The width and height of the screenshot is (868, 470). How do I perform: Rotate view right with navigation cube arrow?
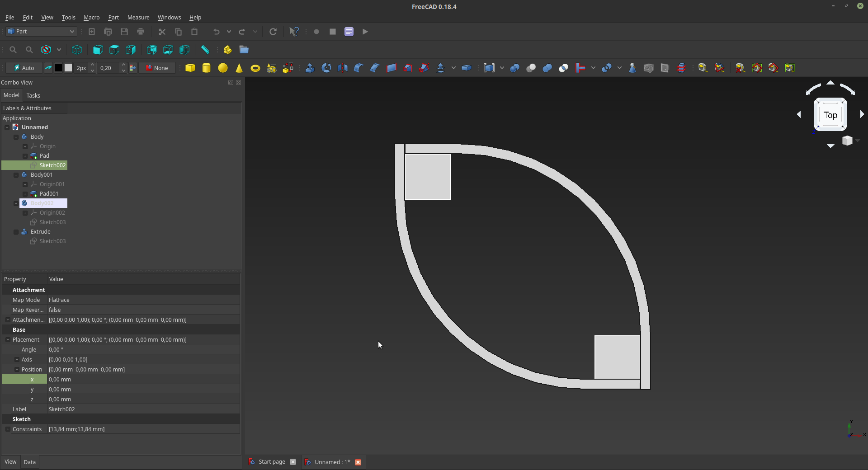(x=862, y=114)
